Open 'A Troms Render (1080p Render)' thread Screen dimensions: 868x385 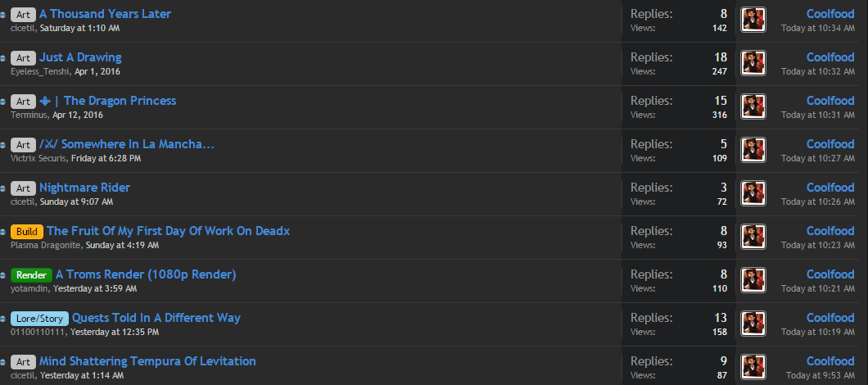pyautogui.click(x=146, y=274)
